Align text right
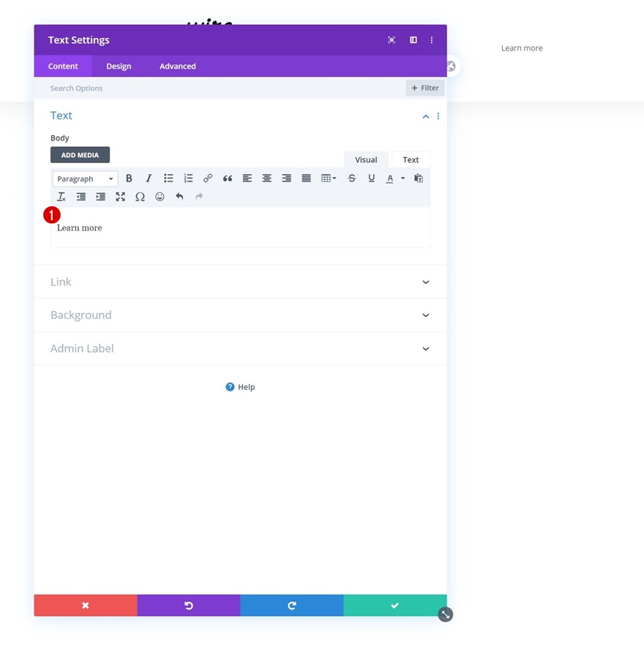 click(286, 179)
